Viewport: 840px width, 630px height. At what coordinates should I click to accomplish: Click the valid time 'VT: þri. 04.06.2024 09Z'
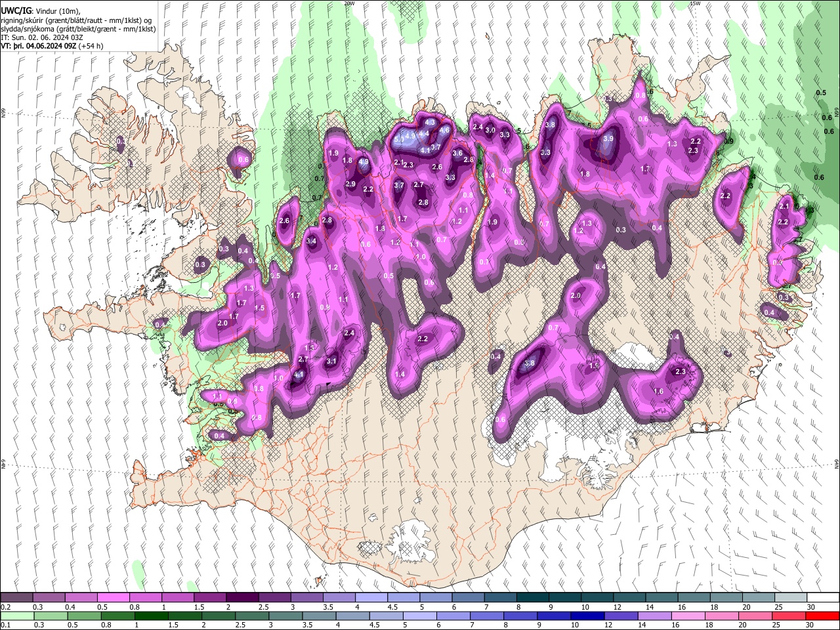click(38, 47)
